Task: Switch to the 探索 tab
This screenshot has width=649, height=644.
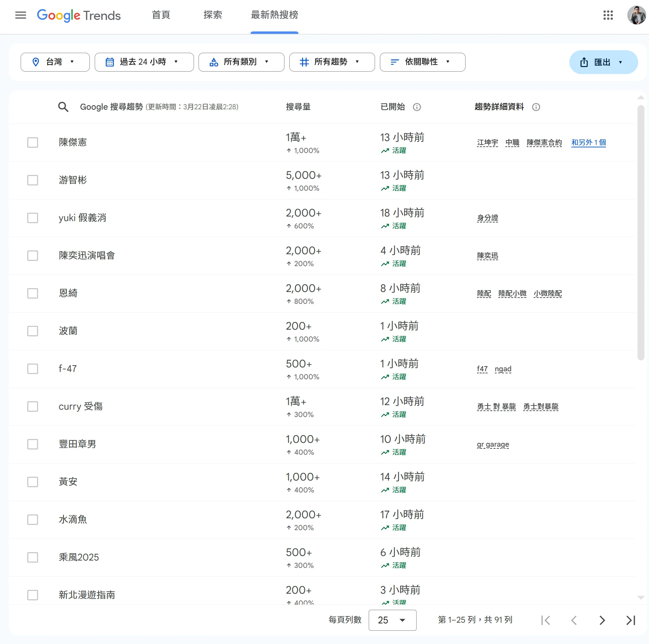Action: pyautogui.click(x=212, y=15)
